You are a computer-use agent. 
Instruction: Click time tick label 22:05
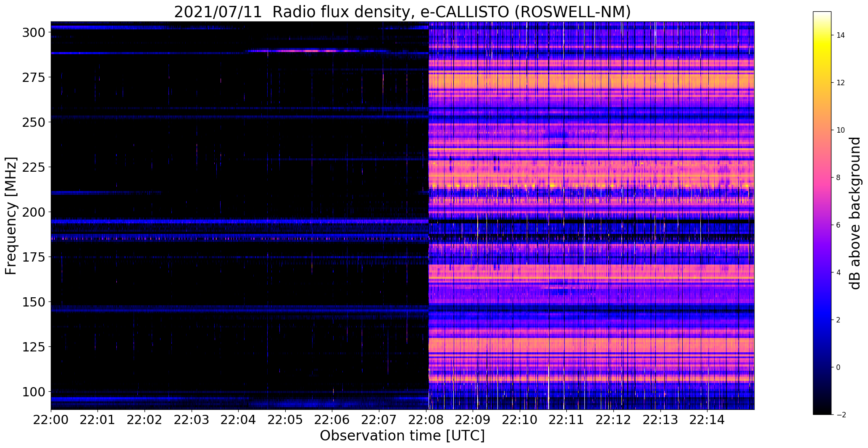(x=285, y=420)
